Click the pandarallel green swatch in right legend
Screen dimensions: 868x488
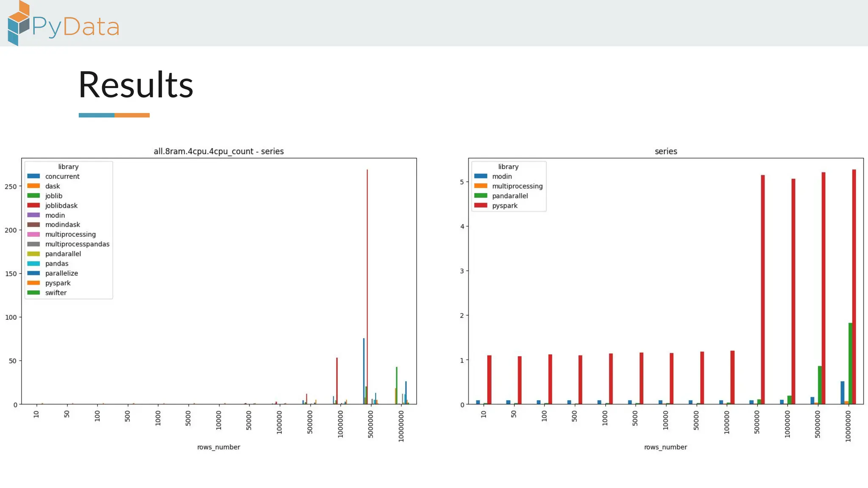coord(481,196)
